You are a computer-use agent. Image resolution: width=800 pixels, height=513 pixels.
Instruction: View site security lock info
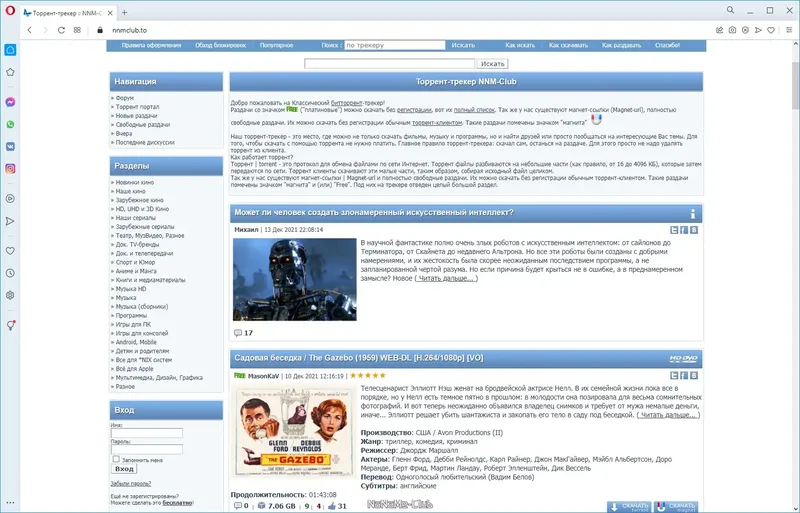coord(100,30)
